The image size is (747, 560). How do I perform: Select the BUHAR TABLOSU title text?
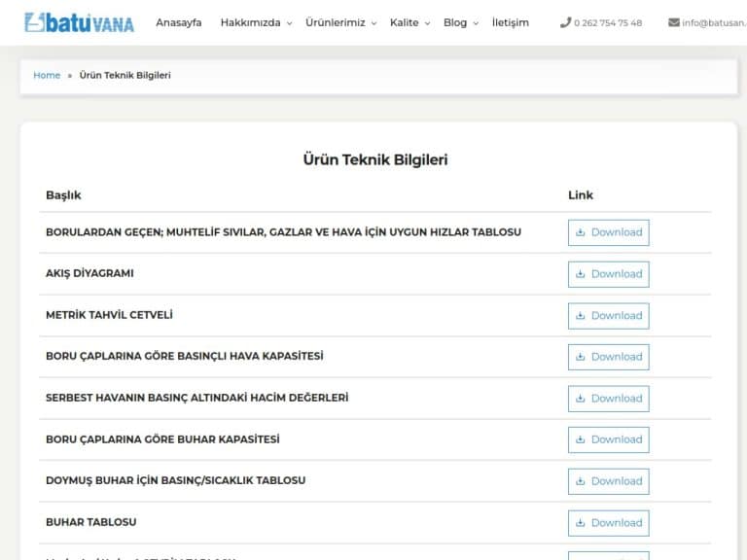pos(91,522)
